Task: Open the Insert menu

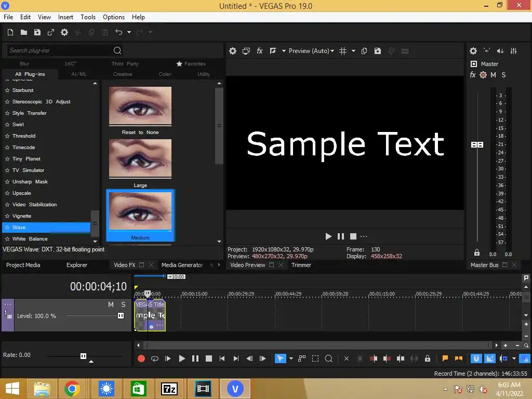Action: point(65,17)
